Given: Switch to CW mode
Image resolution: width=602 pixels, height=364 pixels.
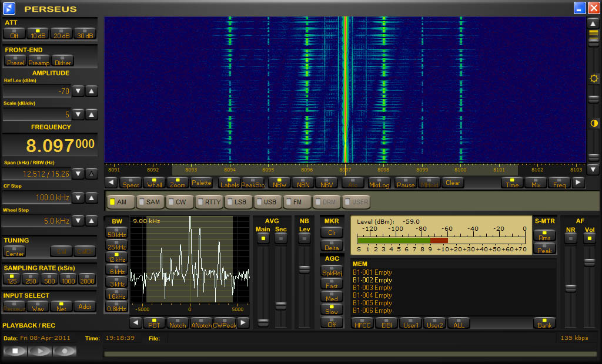Looking at the screenshot, I should pyautogui.click(x=180, y=202).
